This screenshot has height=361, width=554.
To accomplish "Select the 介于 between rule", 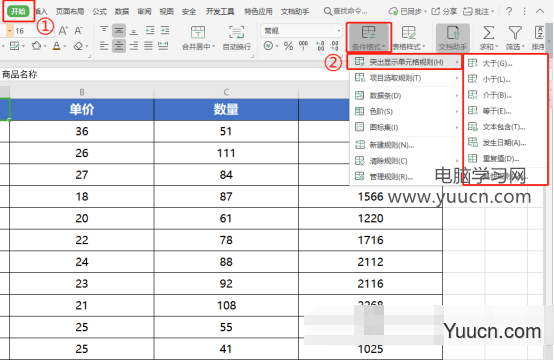I will pos(505,95).
